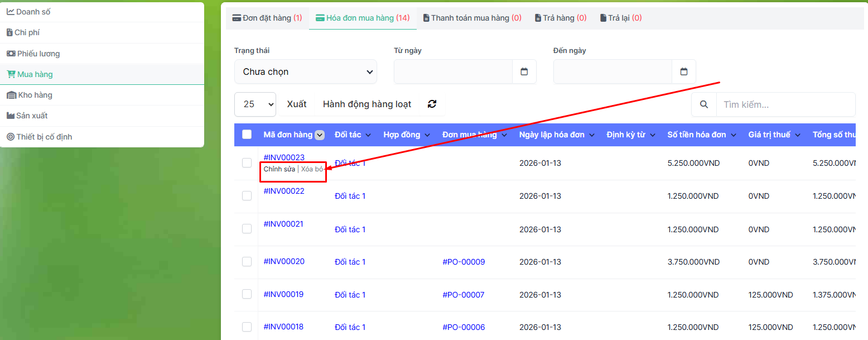This screenshot has width=868, height=340.
Task: Toggle the select-all header checkbox
Action: (247, 135)
